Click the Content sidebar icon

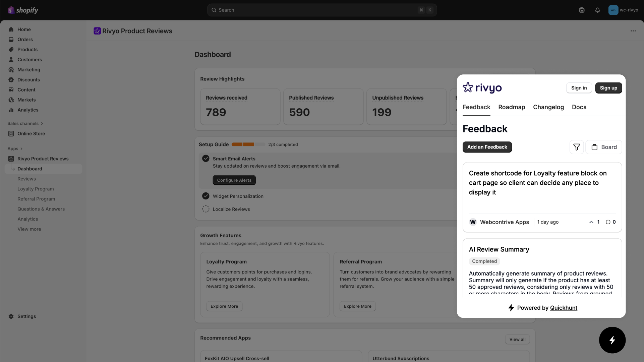coord(11,90)
